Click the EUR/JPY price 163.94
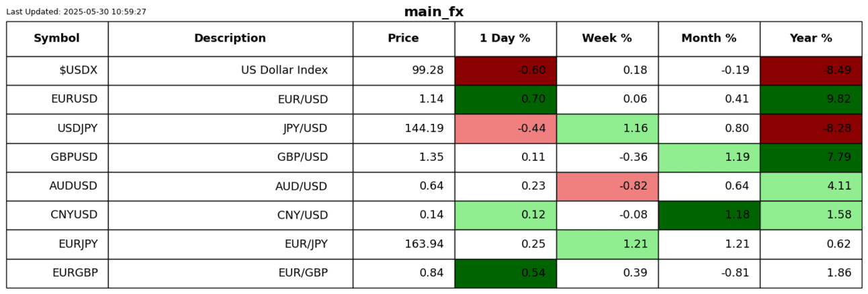The image size is (868, 294). click(423, 244)
